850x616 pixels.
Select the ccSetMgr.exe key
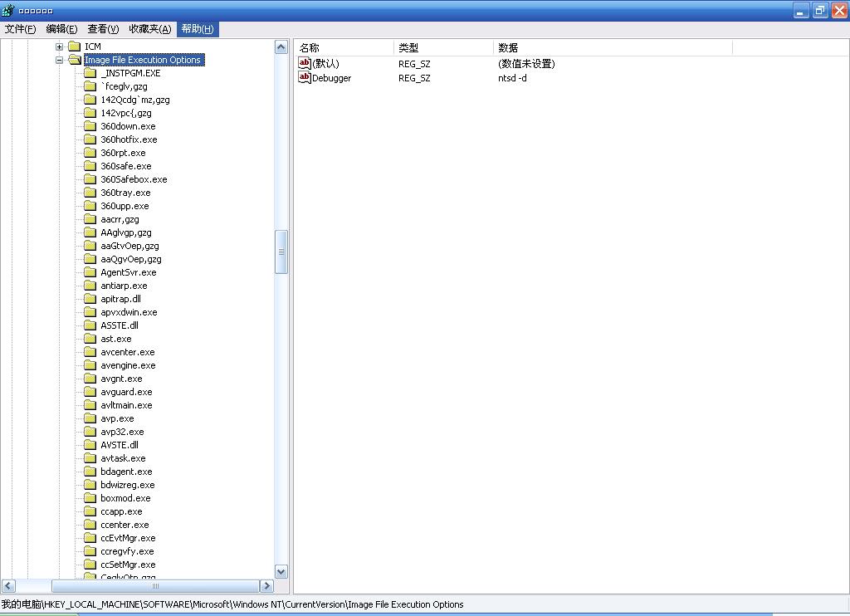[128, 565]
